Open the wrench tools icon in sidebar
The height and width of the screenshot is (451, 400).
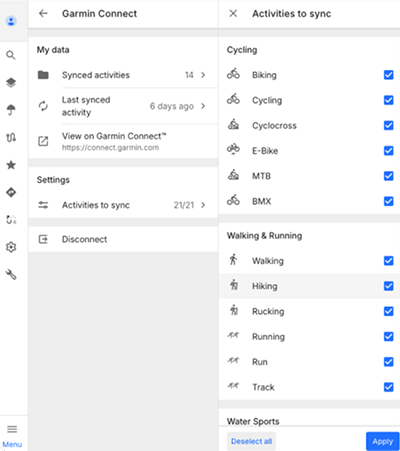[x=11, y=275]
